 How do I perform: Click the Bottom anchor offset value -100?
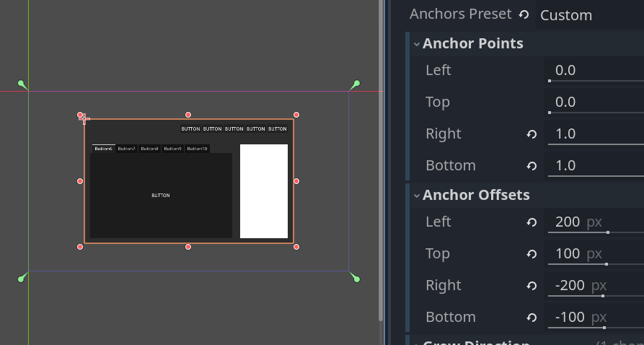point(569,318)
